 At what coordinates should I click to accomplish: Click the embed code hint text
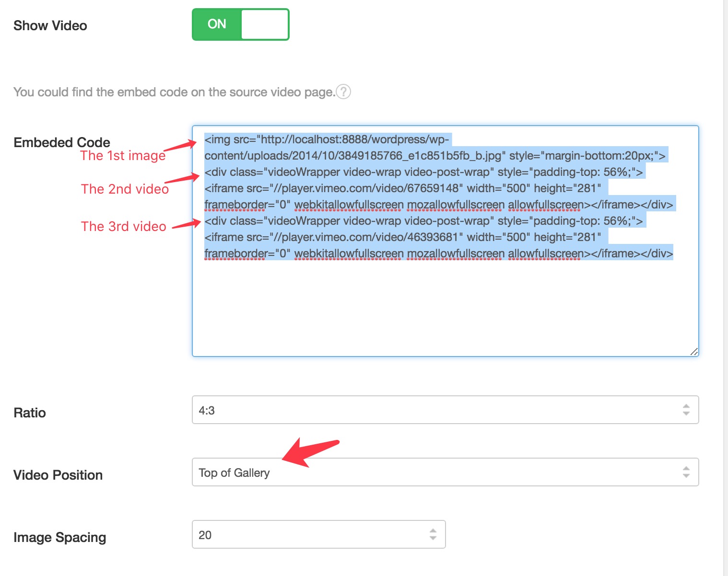click(174, 92)
